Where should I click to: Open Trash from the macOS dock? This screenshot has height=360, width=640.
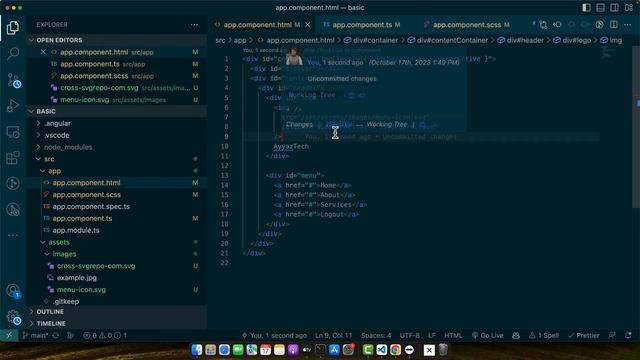coord(443,350)
